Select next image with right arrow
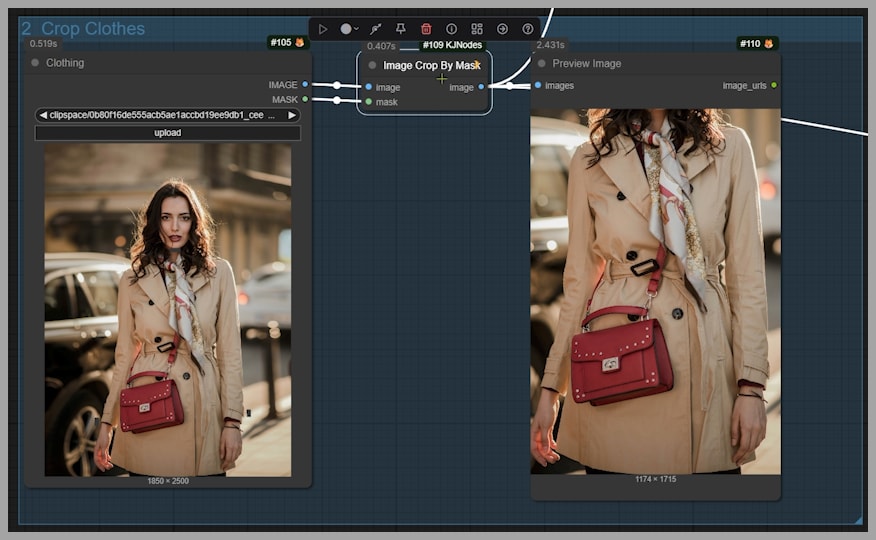876x540 pixels. tap(292, 115)
